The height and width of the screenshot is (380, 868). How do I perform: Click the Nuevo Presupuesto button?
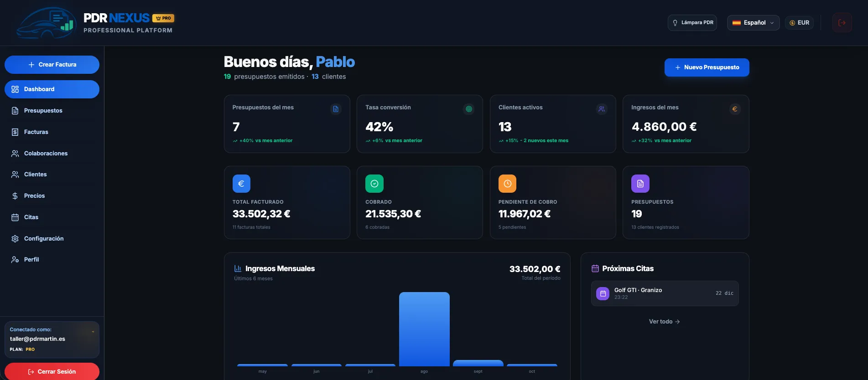[x=707, y=67]
